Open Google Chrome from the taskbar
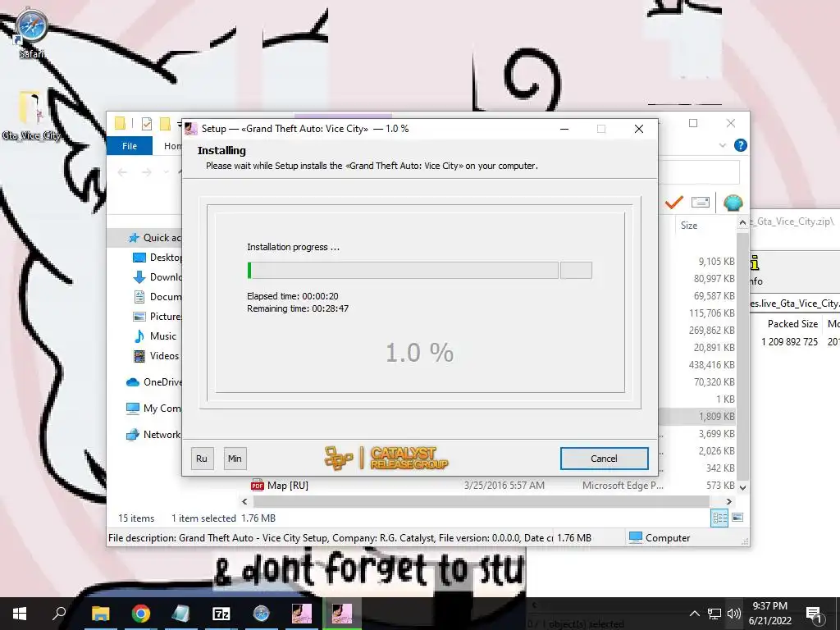The image size is (840, 630). coord(141,614)
